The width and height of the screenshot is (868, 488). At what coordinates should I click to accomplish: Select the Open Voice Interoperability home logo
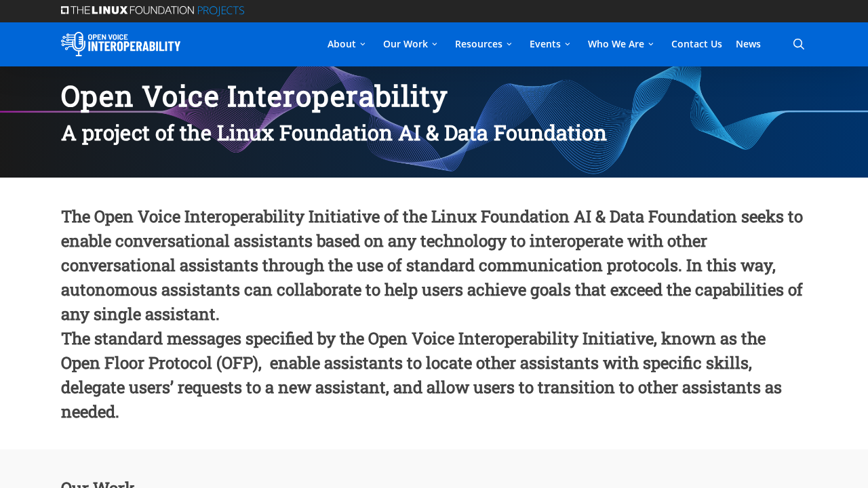pos(121,43)
